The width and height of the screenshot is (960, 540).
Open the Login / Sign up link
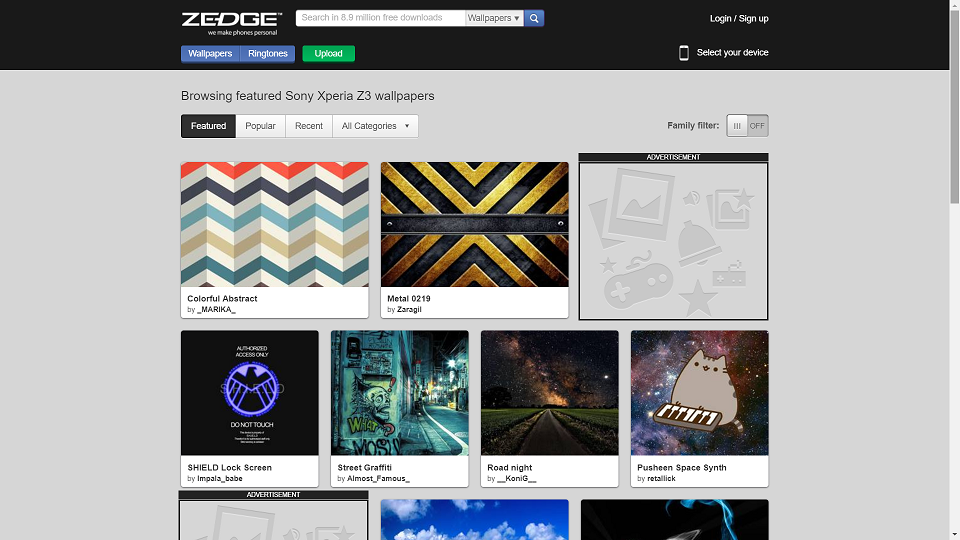pos(739,18)
